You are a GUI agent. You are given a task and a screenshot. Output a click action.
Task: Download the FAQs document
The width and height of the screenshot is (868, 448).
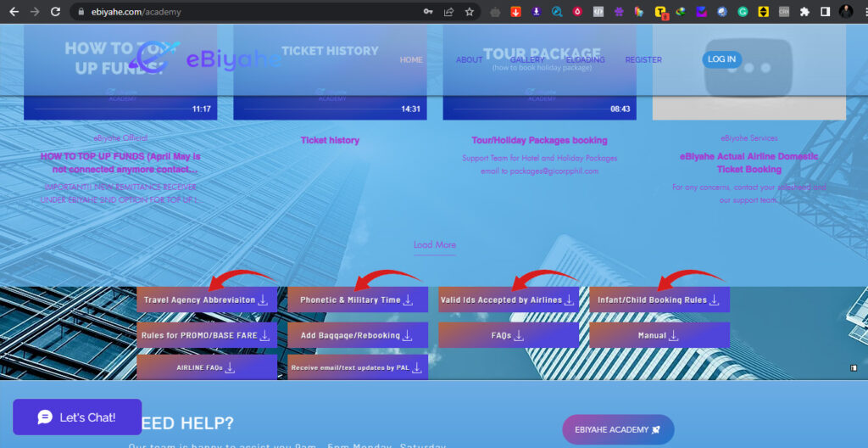509,335
